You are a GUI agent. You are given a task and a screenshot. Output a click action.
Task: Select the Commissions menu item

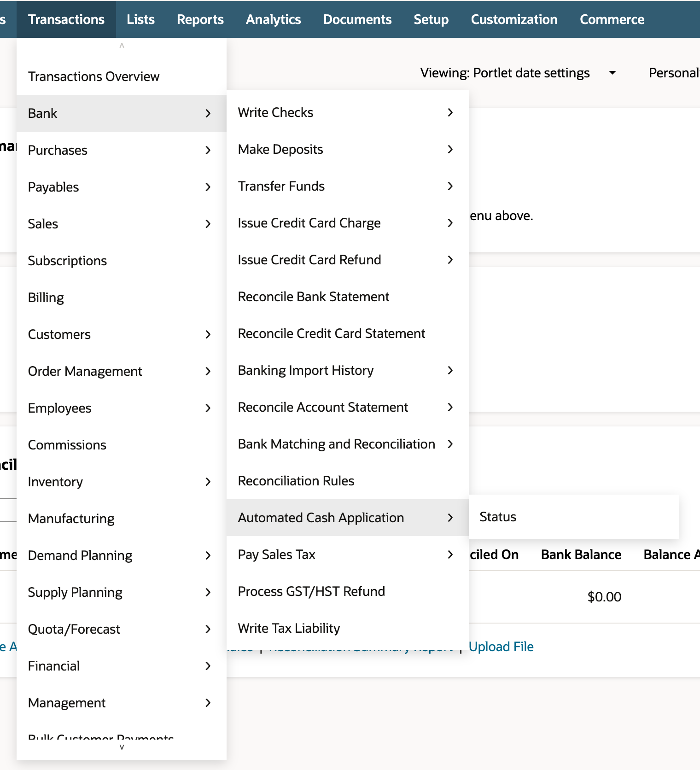click(122, 445)
